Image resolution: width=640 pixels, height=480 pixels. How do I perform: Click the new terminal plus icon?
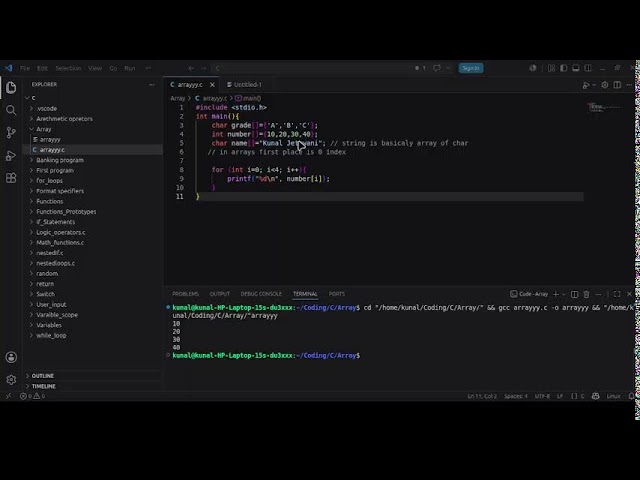(x=556, y=294)
